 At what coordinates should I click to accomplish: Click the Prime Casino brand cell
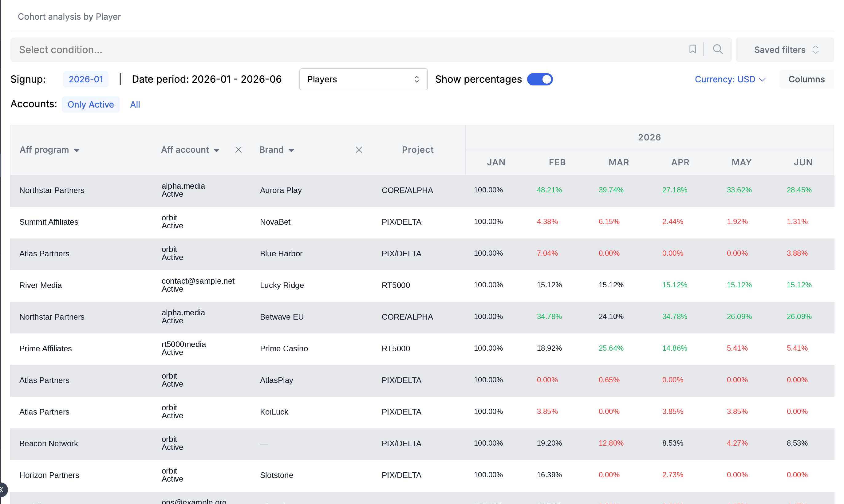click(x=284, y=348)
